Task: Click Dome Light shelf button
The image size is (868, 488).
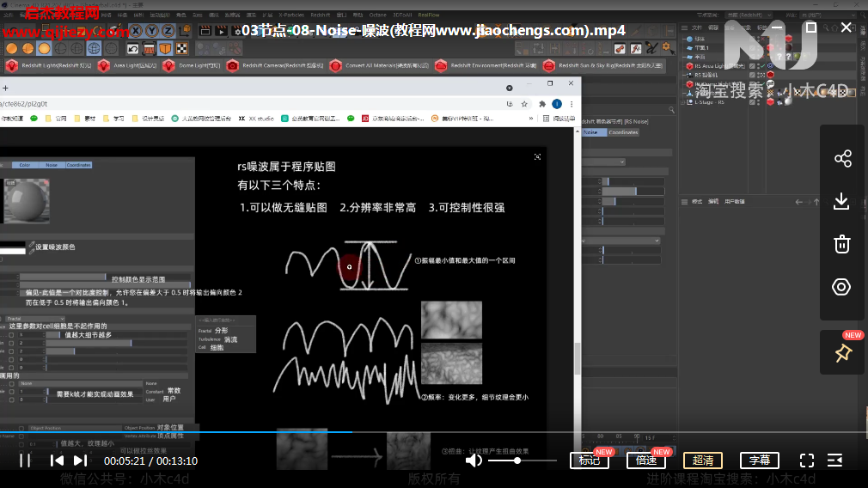Action: (x=192, y=66)
